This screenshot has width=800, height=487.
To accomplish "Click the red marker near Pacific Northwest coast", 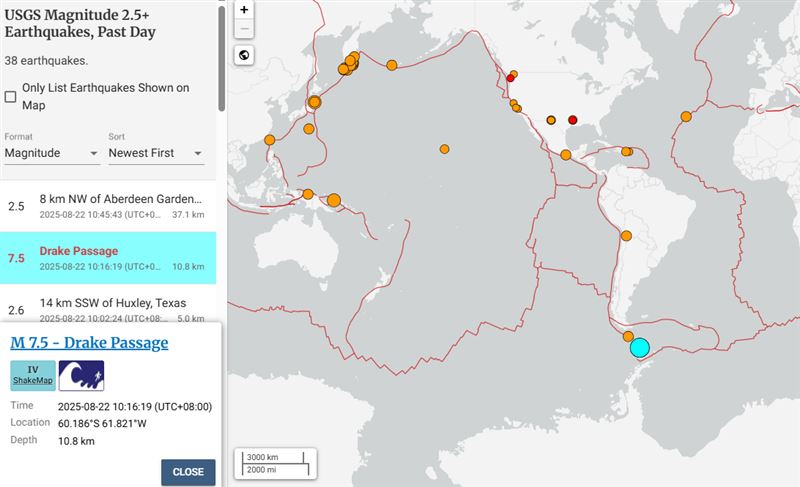I will (x=510, y=78).
